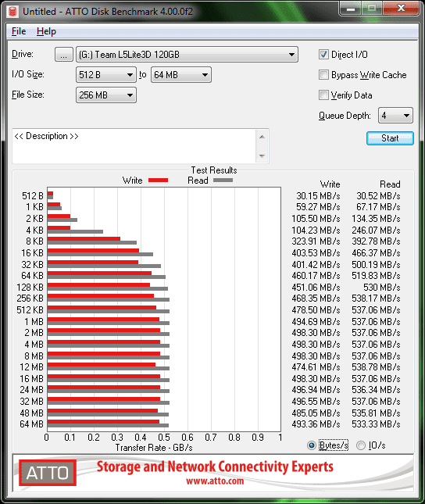Screen dimensions: 425x504
Task: Start the benchmark with the Start button
Action: (x=390, y=138)
